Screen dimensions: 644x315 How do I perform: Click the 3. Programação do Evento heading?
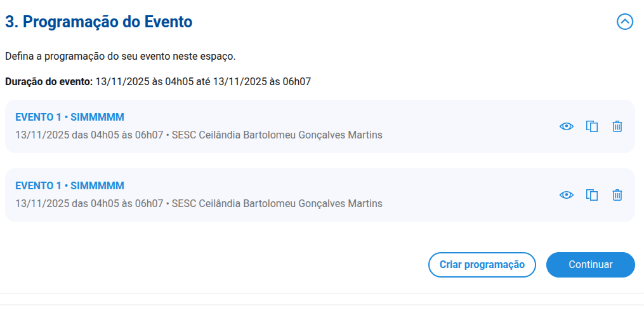[99, 22]
